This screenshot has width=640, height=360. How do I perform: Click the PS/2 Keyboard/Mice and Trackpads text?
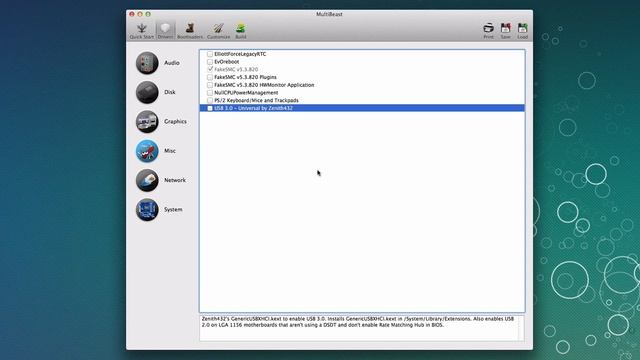(256, 100)
